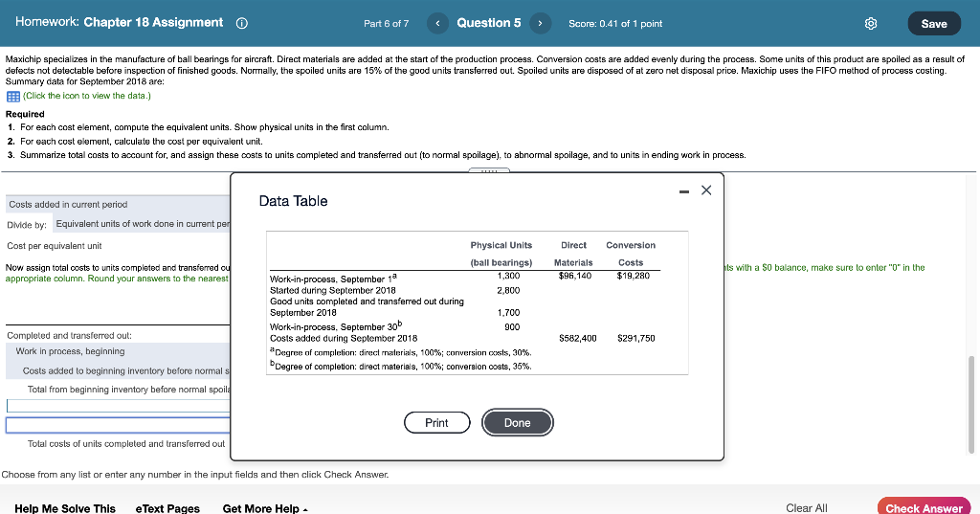Click the 1,700 good units cell

tap(508, 313)
